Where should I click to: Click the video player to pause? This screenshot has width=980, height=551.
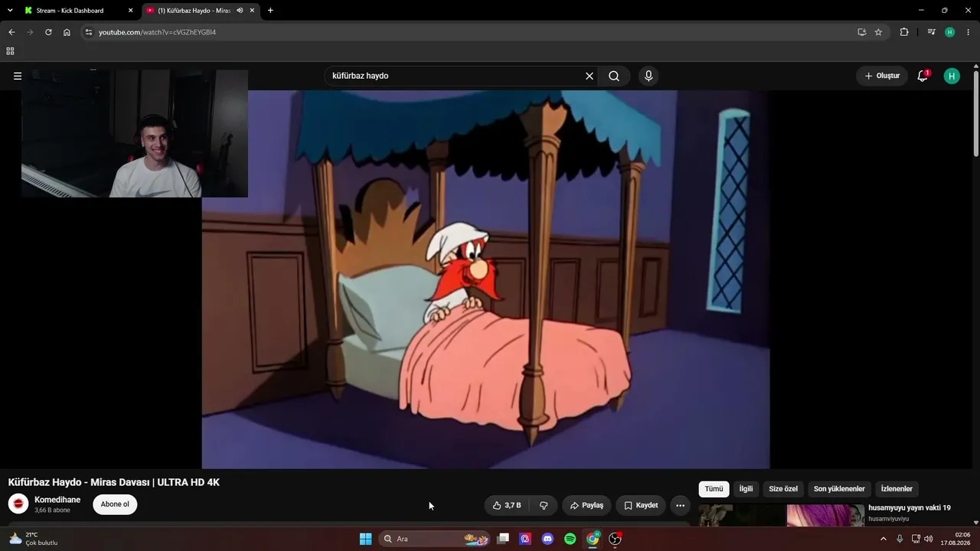point(485,279)
